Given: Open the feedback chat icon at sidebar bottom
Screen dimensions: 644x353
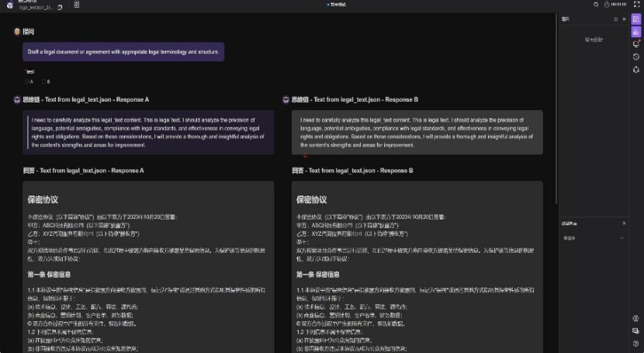Looking at the screenshot, I should click(635, 331).
